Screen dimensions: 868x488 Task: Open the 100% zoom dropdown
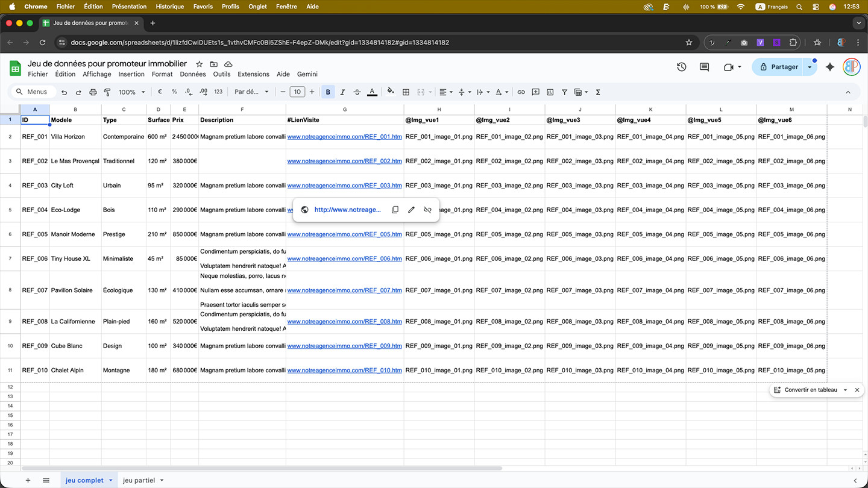(x=131, y=92)
